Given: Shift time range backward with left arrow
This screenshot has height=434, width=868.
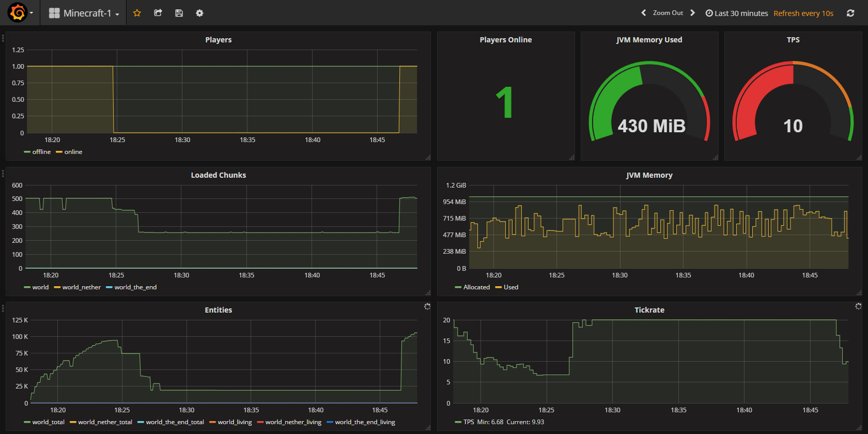Looking at the screenshot, I should pos(643,13).
